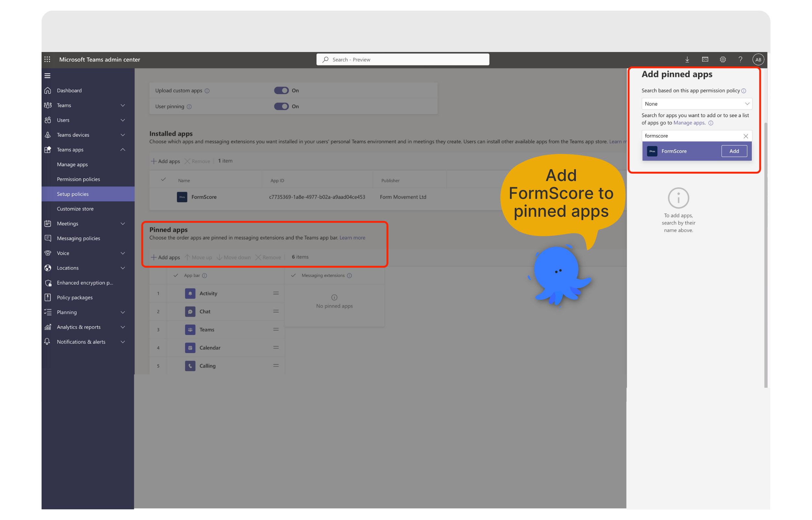The height and width of the screenshot is (520, 812).
Task: Open Customize store page
Action: click(x=75, y=209)
